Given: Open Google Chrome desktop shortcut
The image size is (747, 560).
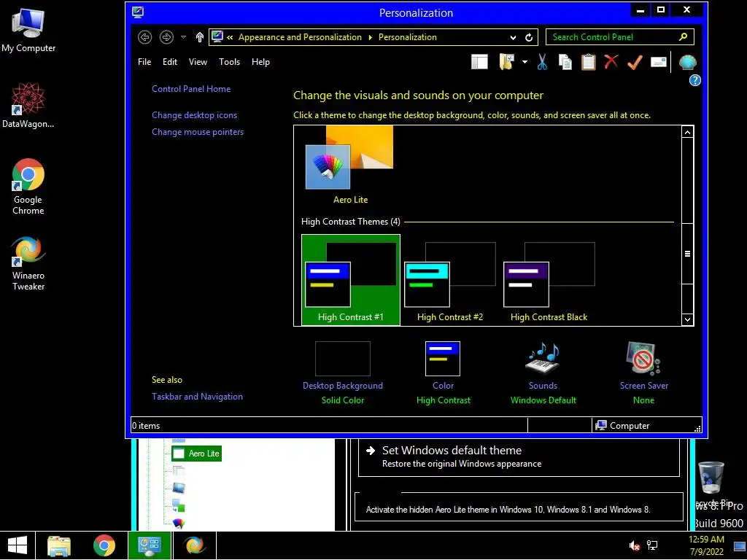Looking at the screenshot, I should (28, 187).
